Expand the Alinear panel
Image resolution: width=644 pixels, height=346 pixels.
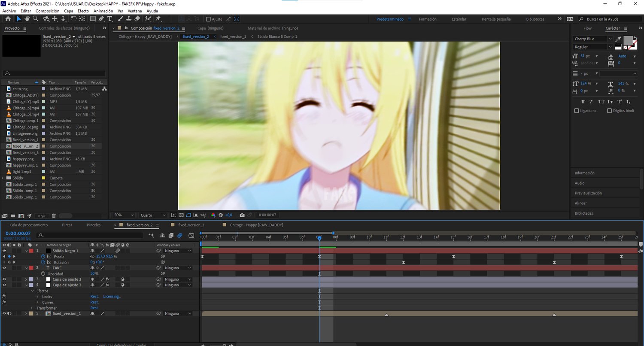(581, 203)
